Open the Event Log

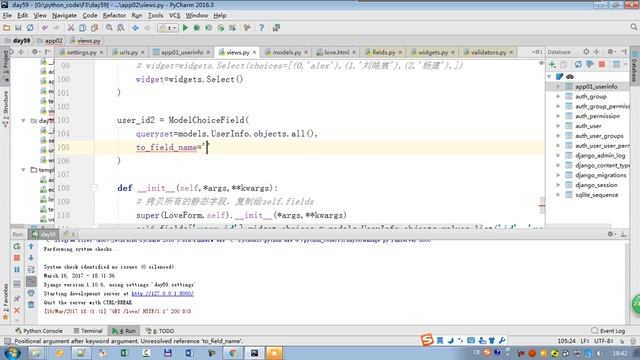pos(608,331)
